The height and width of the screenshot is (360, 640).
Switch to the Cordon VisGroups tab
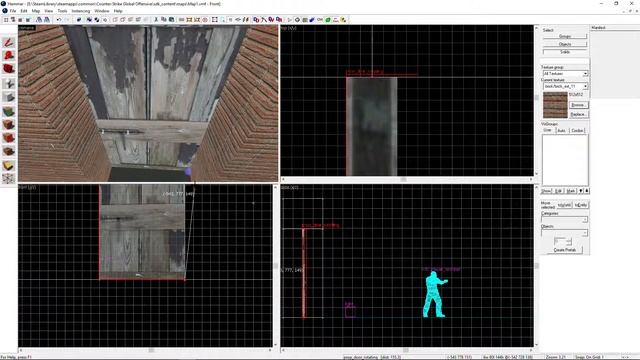click(577, 130)
